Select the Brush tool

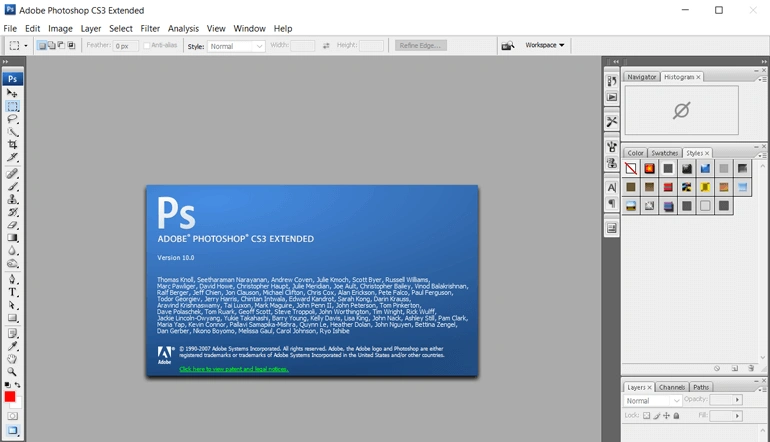[x=12, y=186]
